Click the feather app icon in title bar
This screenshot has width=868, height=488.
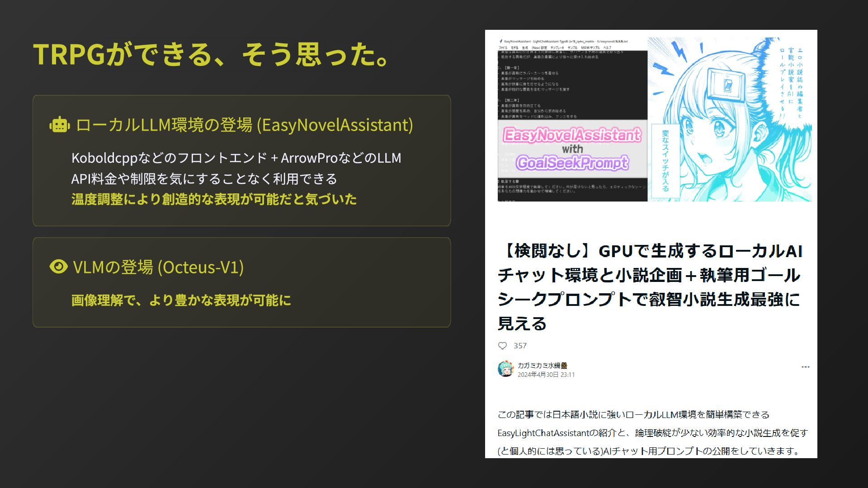(x=501, y=42)
